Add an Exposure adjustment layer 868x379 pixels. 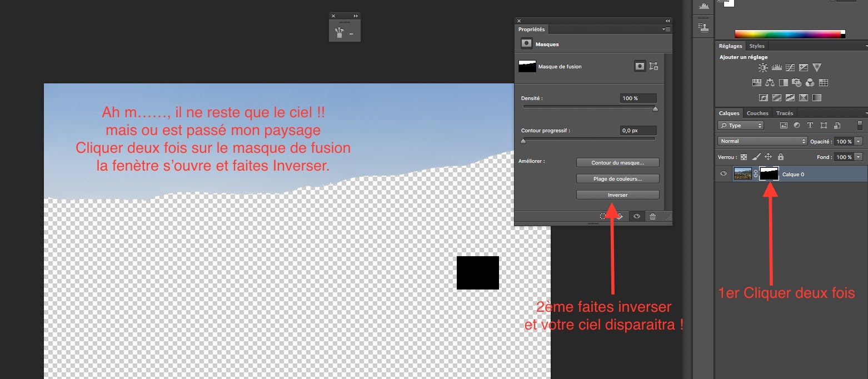(804, 68)
